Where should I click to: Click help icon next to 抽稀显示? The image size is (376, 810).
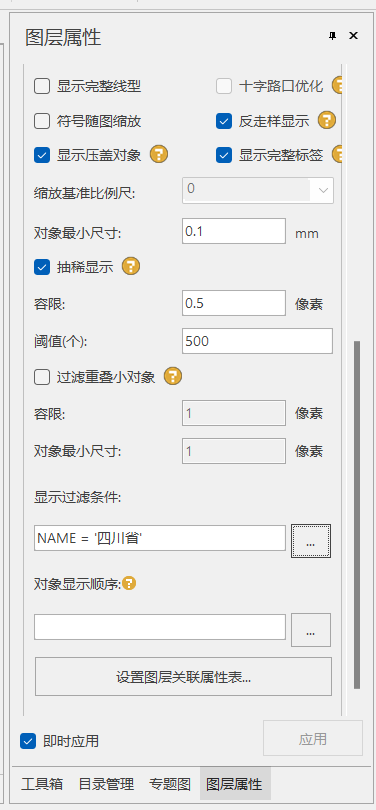click(x=131, y=267)
